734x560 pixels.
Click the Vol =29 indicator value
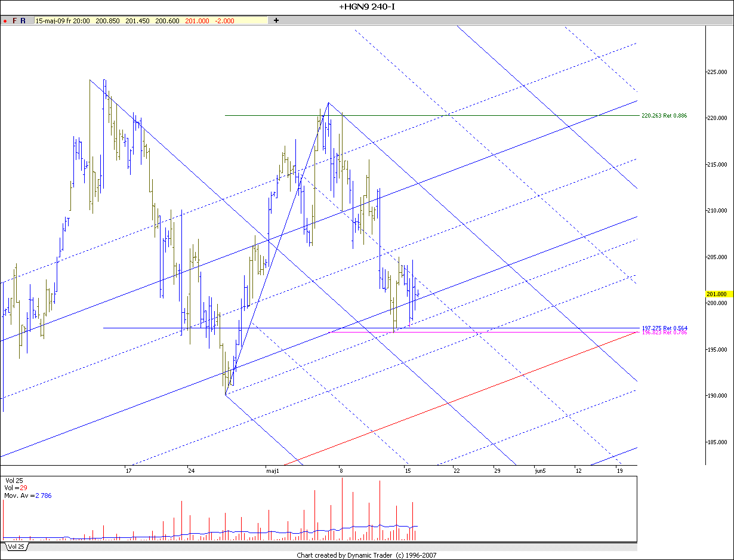(x=16, y=488)
